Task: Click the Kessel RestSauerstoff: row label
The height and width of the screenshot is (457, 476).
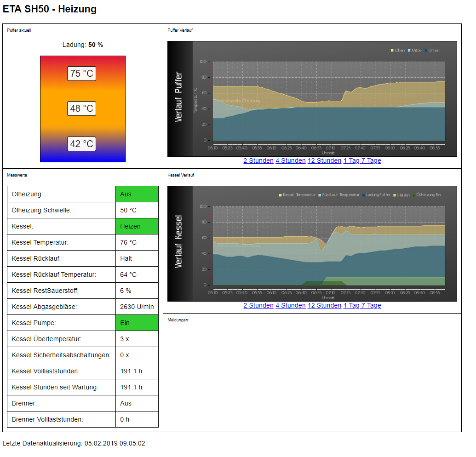Action: pos(45,291)
